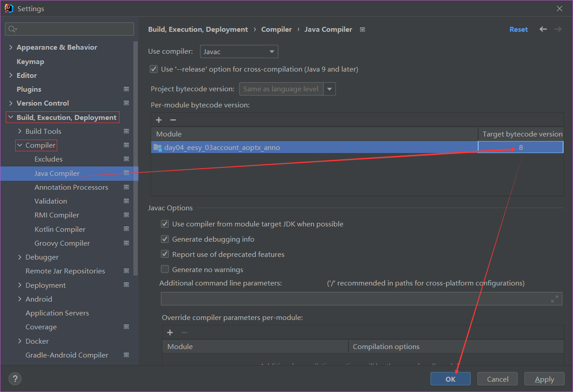Viewport: 573px width, 392px height.
Task: Open the Compiler breadcrumb page
Action: click(x=276, y=29)
